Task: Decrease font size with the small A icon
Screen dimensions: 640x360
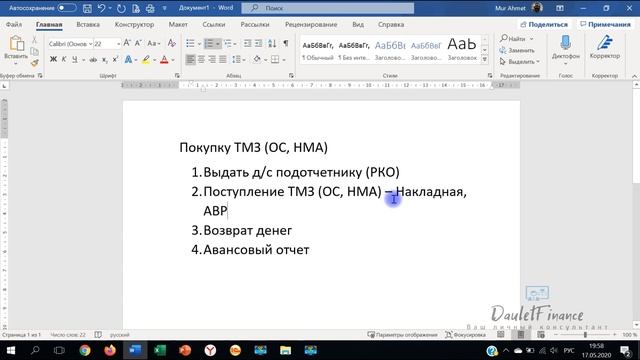Action: pyautogui.click(x=138, y=43)
